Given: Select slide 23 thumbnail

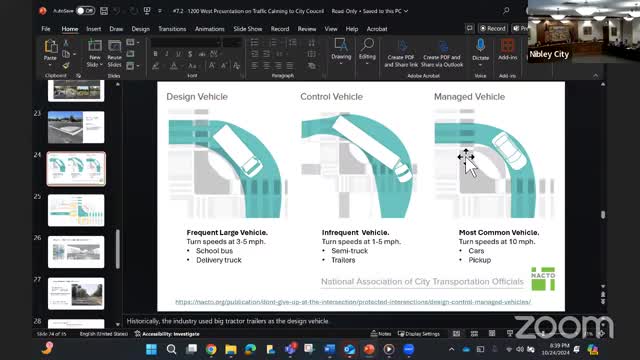Looking at the screenshot, I should (x=76, y=127).
